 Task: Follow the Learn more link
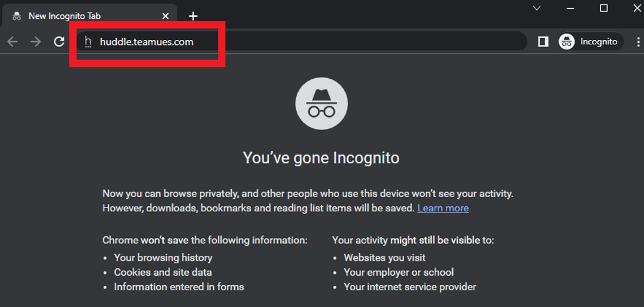pos(443,208)
